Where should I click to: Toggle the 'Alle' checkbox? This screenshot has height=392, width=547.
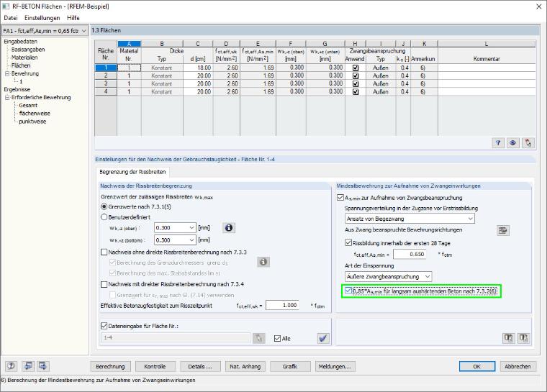point(277,338)
